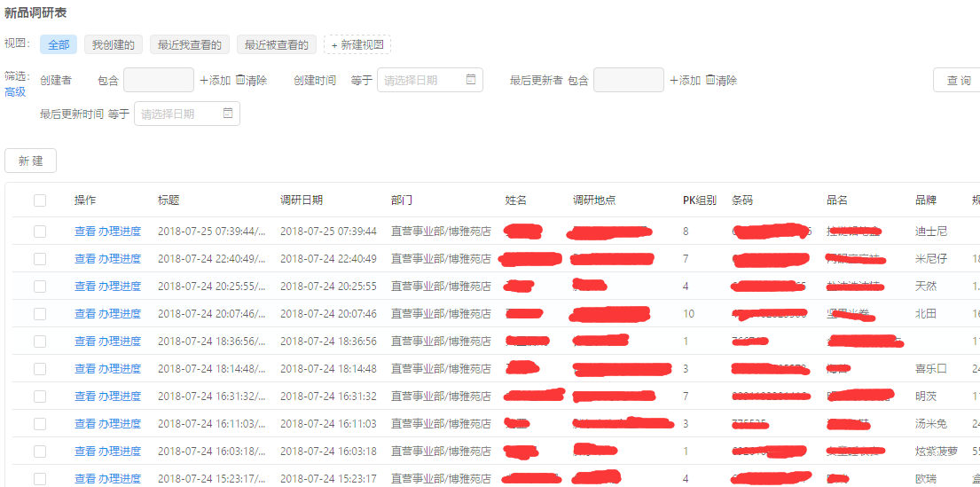This screenshot has width=980, height=487.
Task: Click 办理进度 in the 2018-07-24 15:23:17 row
Action: click(x=120, y=479)
